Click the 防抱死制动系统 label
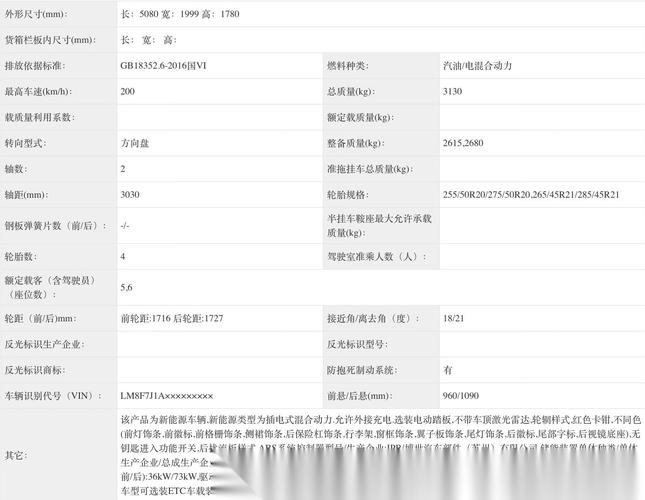 coord(362,370)
